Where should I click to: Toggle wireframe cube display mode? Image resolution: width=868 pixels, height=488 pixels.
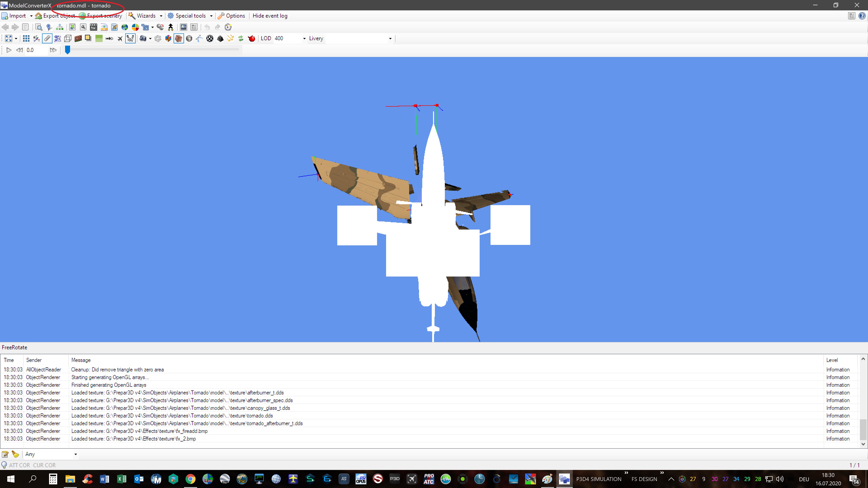coord(68,38)
